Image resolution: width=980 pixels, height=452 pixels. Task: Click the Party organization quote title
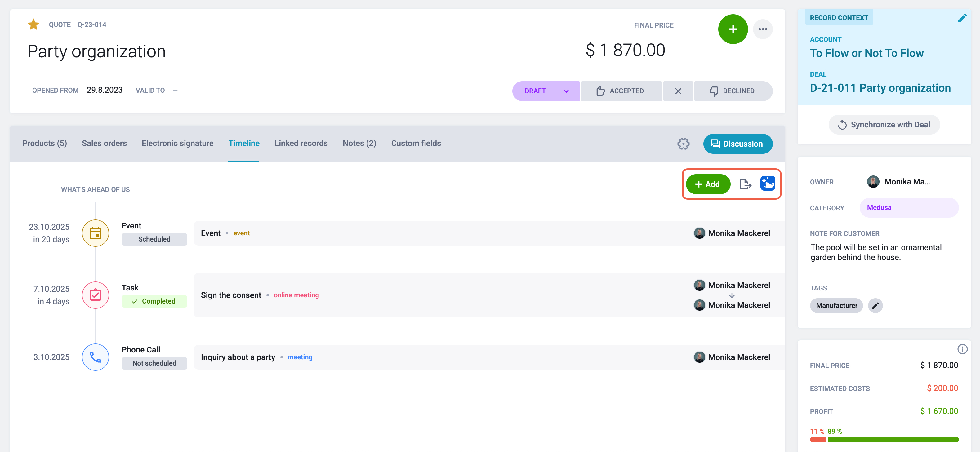(97, 51)
